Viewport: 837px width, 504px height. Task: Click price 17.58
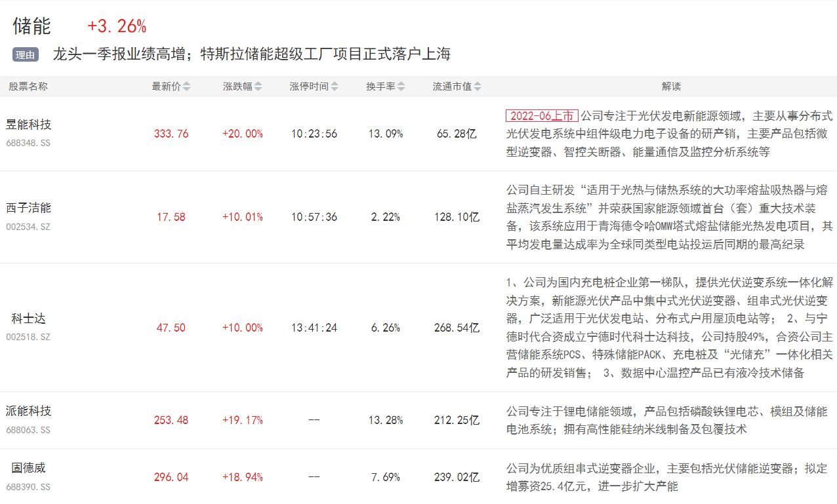(x=171, y=217)
